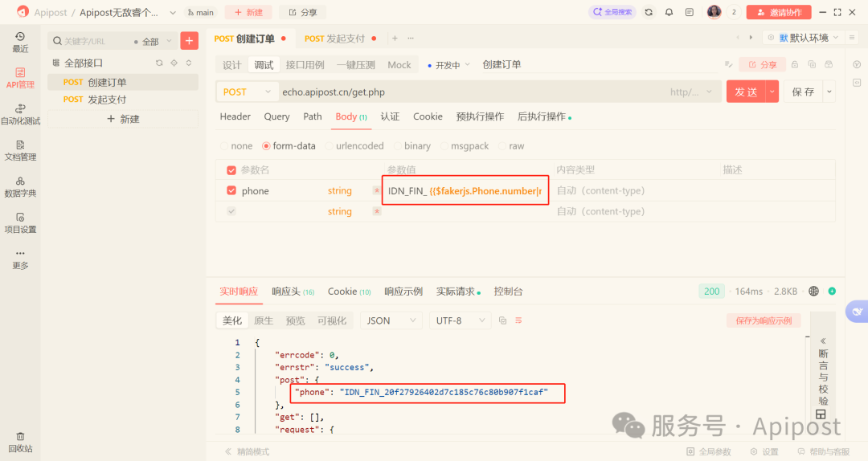This screenshot has width=868, height=461.
Task: Click the sync refresh icon in top bar
Action: pos(649,12)
